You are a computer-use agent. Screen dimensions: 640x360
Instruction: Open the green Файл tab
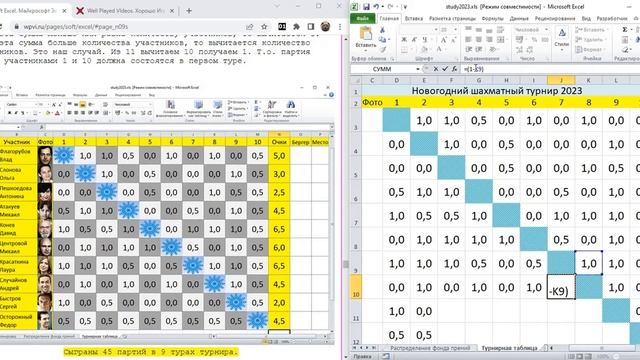[x=362, y=18]
